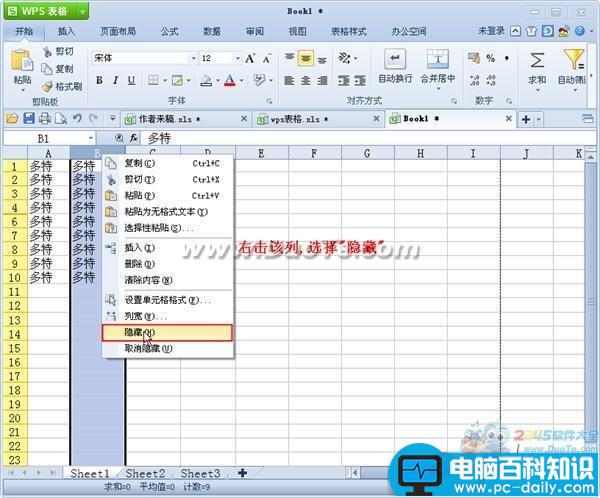Click the Merge and Center (合并居中) button

click(438, 69)
